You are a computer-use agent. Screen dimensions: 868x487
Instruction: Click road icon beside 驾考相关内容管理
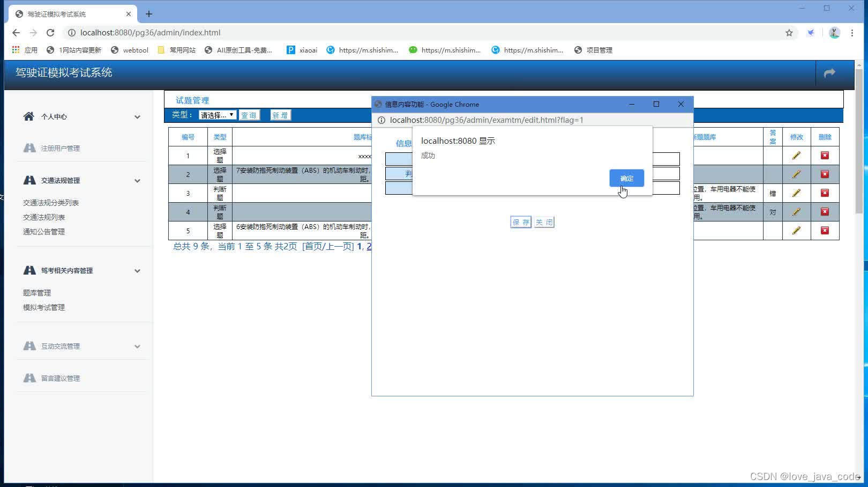[29, 270]
